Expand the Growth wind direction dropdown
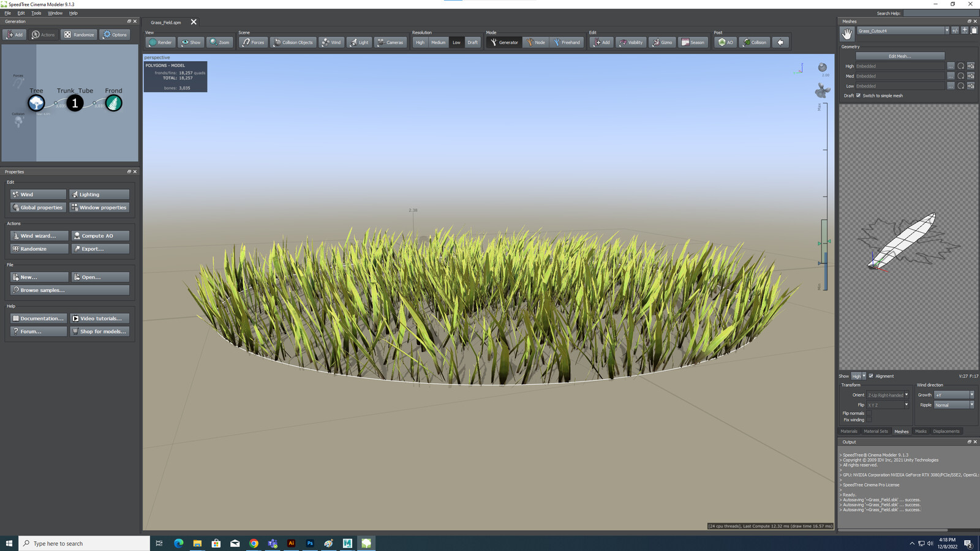 click(x=954, y=395)
